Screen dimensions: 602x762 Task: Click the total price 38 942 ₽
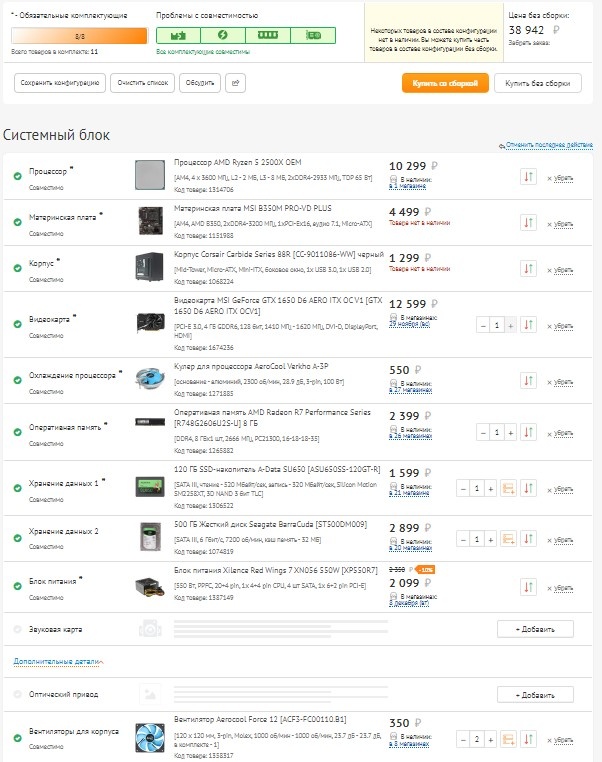click(x=533, y=30)
